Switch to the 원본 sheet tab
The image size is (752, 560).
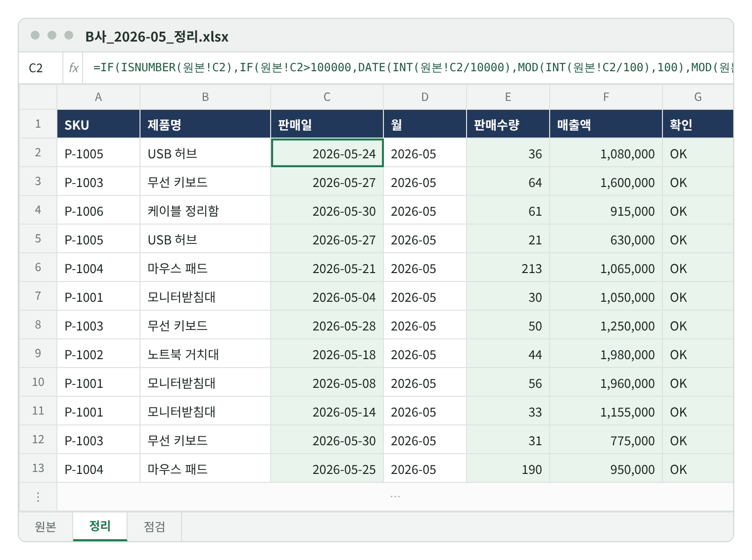pos(46,526)
